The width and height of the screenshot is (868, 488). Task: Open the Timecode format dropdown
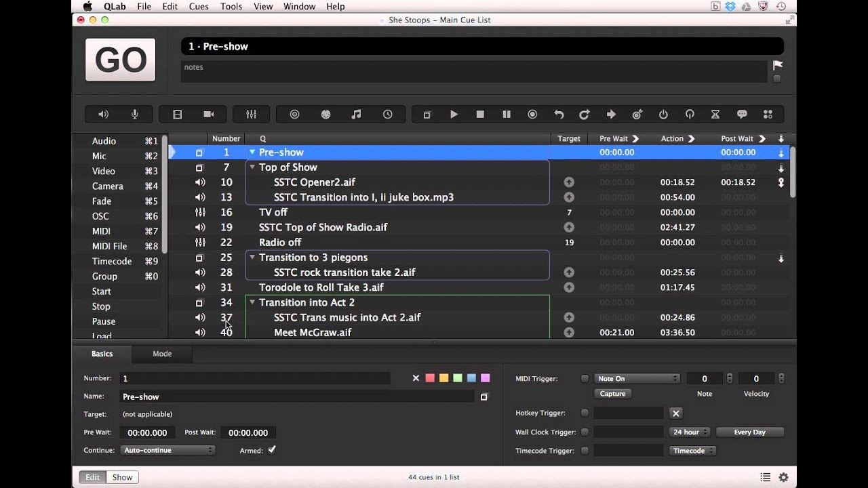tap(692, 451)
